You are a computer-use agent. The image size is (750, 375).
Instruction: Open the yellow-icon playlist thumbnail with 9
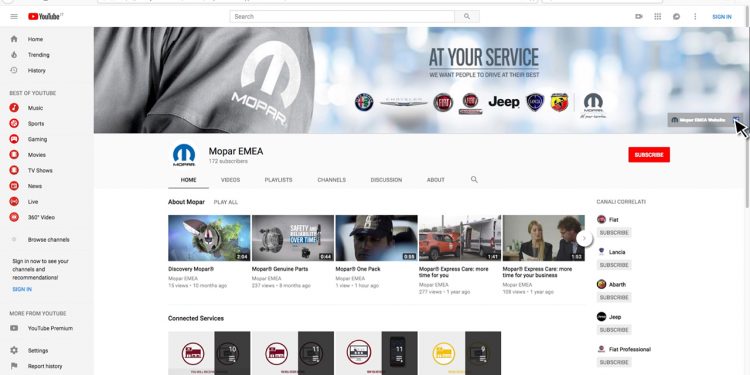(460, 353)
